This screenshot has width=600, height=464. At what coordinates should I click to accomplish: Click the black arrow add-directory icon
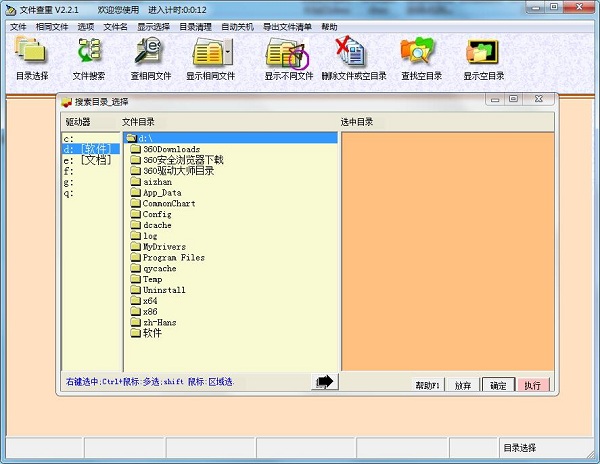click(x=325, y=382)
